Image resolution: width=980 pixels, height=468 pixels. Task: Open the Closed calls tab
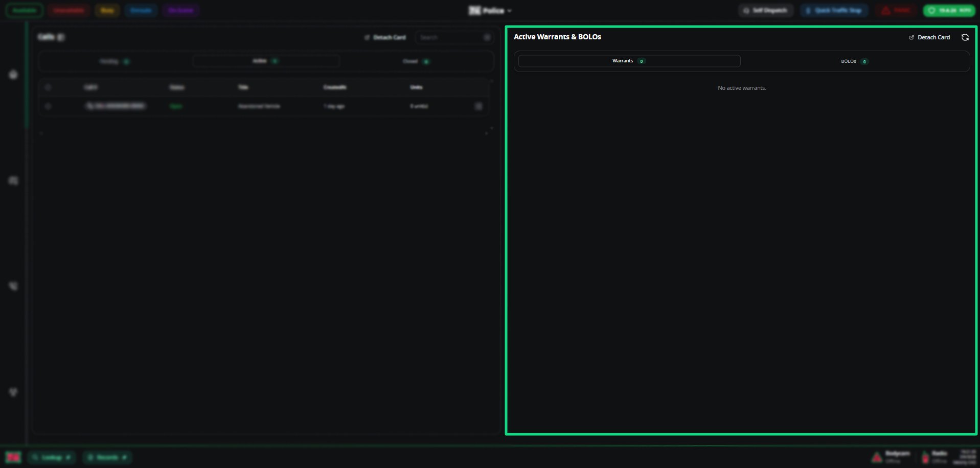click(x=416, y=61)
